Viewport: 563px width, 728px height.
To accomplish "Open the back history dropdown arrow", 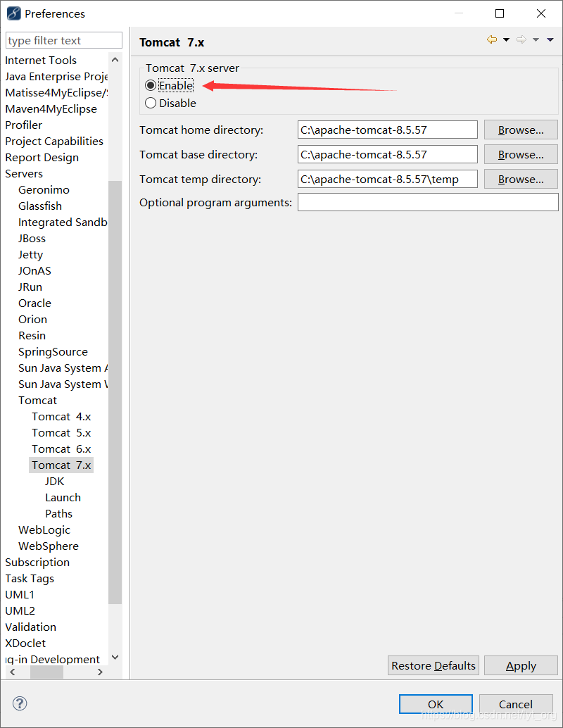I will pos(506,40).
